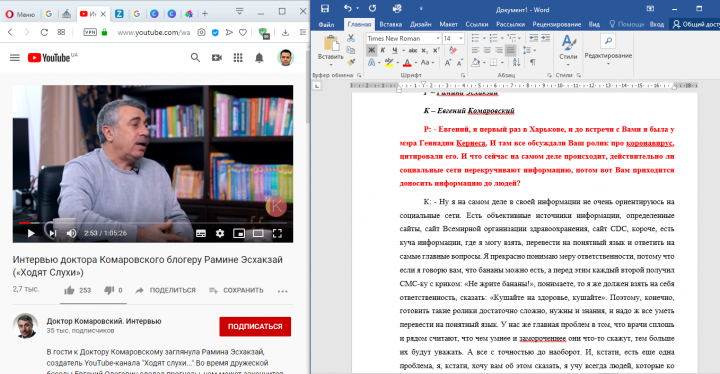Image resolution: width=720 pixels, height=374 pixels.
Task: Toggle bold formatting (Ж) in Word
Action: pos(371,51)
